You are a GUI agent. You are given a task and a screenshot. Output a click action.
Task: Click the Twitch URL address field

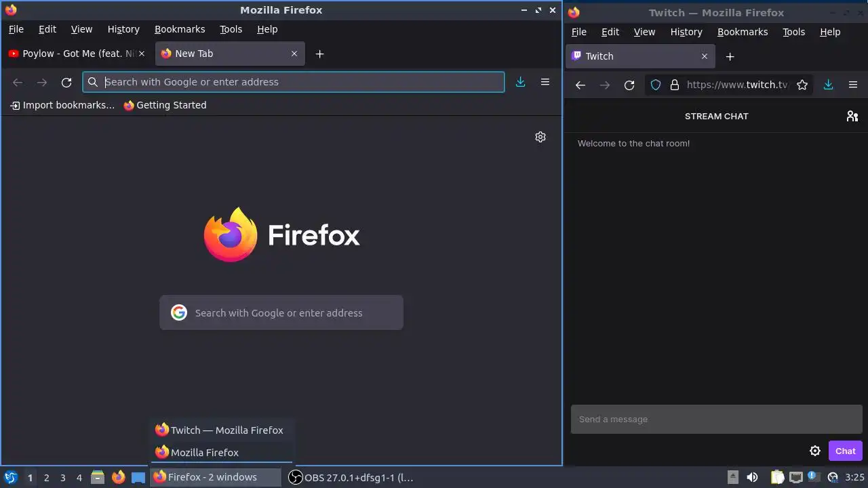[737, 85]
